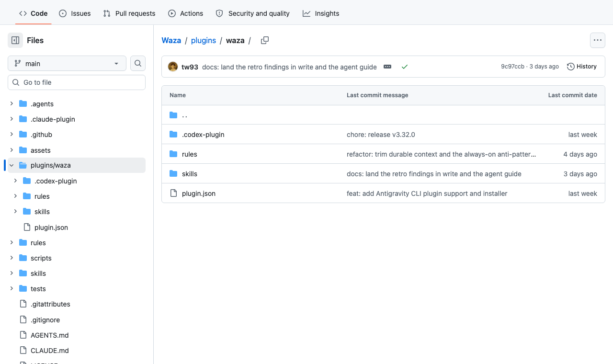
Task: Open the Pull requests tab
Action: click(x=129, y=13)
